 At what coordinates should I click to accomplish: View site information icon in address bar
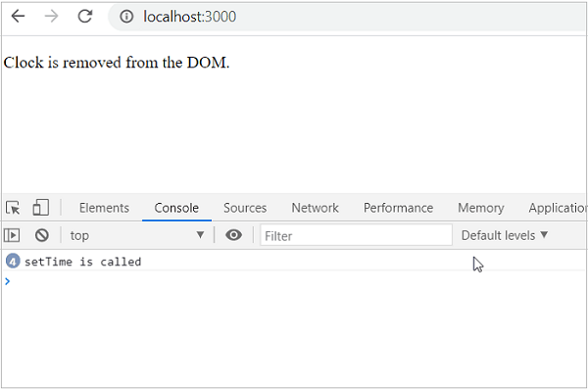[126, 17]
